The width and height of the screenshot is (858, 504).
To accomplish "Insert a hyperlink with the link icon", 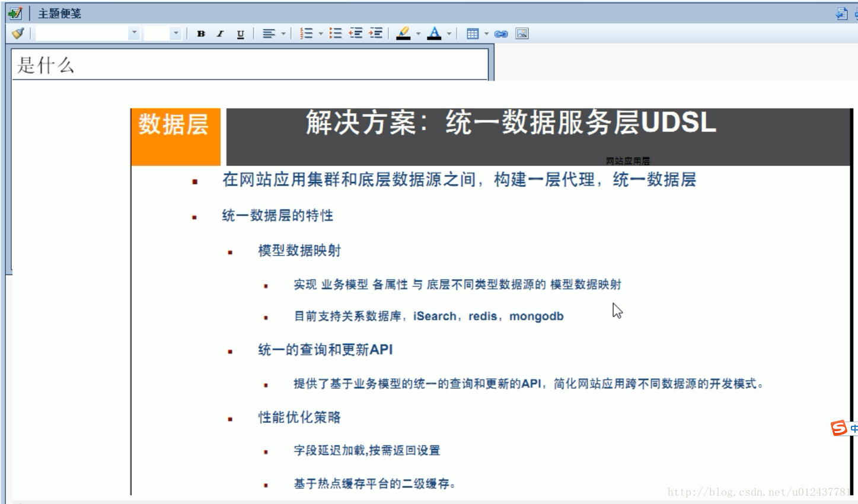I will (502, 34).
